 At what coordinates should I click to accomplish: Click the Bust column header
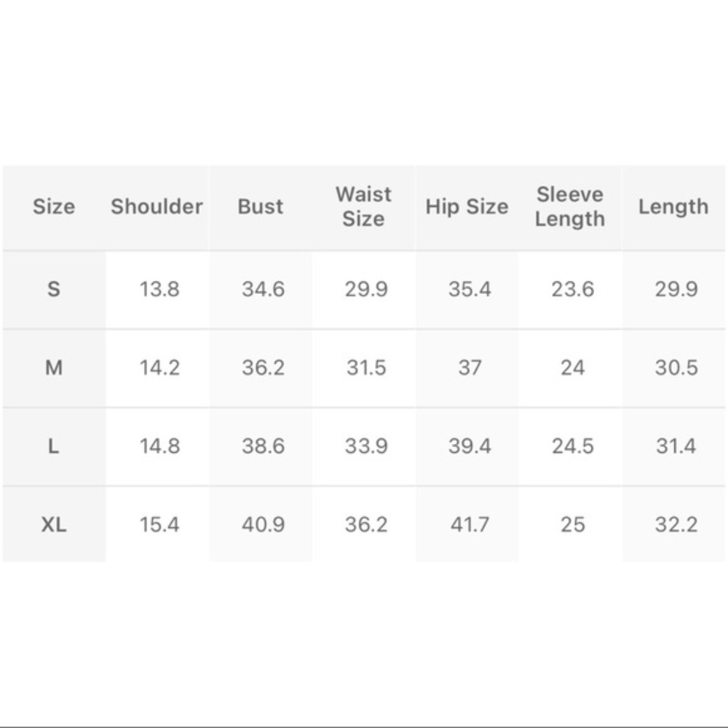click(x=261, y=207)
